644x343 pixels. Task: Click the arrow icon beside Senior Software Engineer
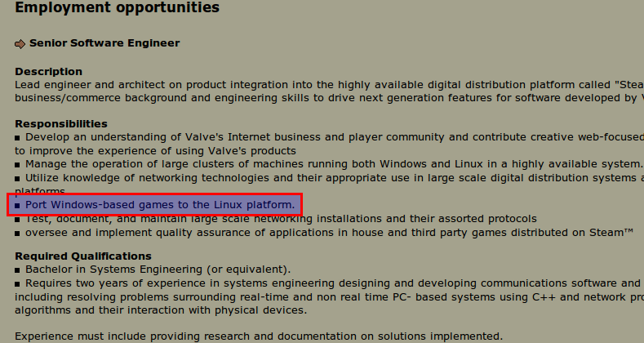(x=20, y=43)
